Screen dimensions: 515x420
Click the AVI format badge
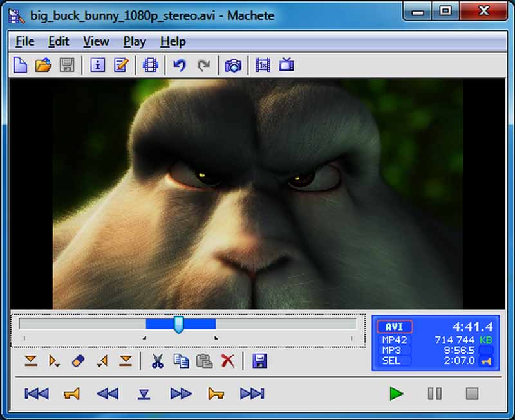coord(393,327)
